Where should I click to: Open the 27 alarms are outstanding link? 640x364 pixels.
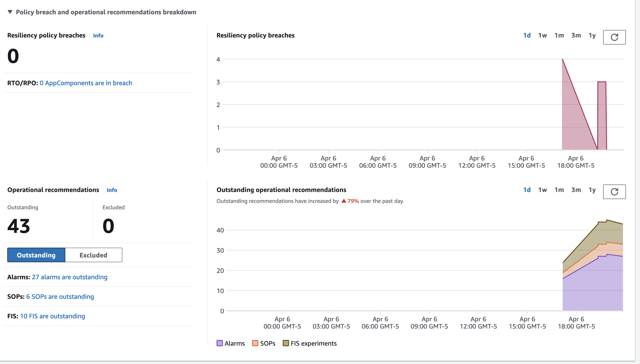click(x=70, y=277)
